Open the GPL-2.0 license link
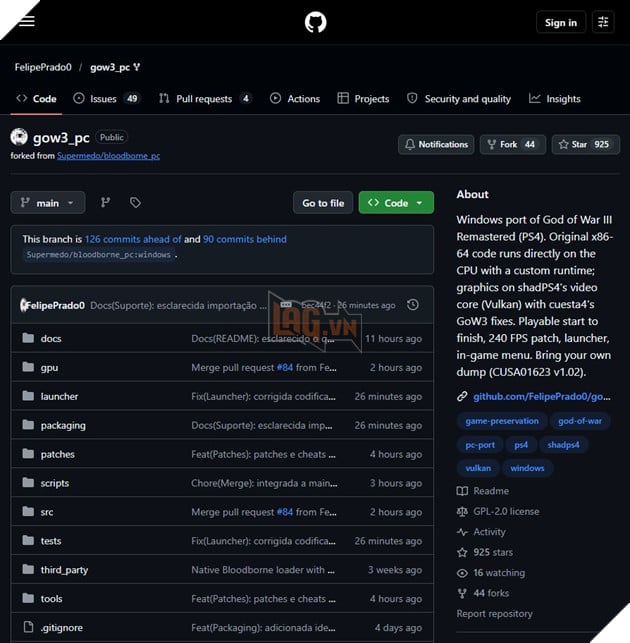 tap(498, 512)
